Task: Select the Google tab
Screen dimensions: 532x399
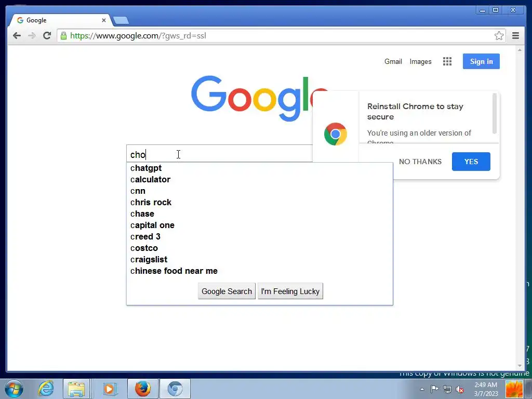Action: pyautogui.click(x=60, y=20)
